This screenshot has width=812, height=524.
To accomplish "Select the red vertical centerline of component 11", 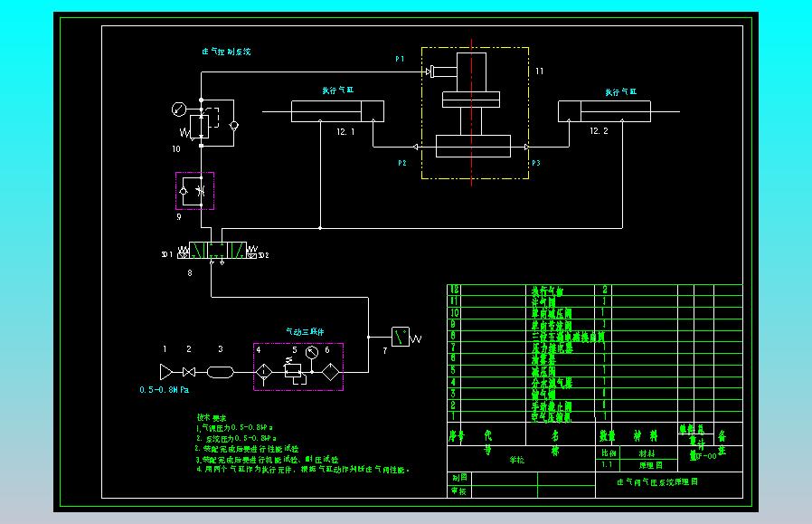I will (471, 112).
